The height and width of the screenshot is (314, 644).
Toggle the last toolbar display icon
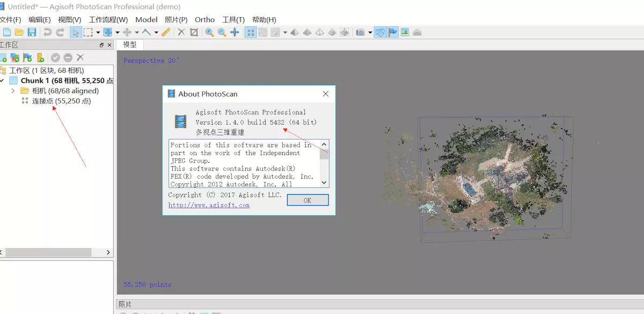click(x=418, y=32)
